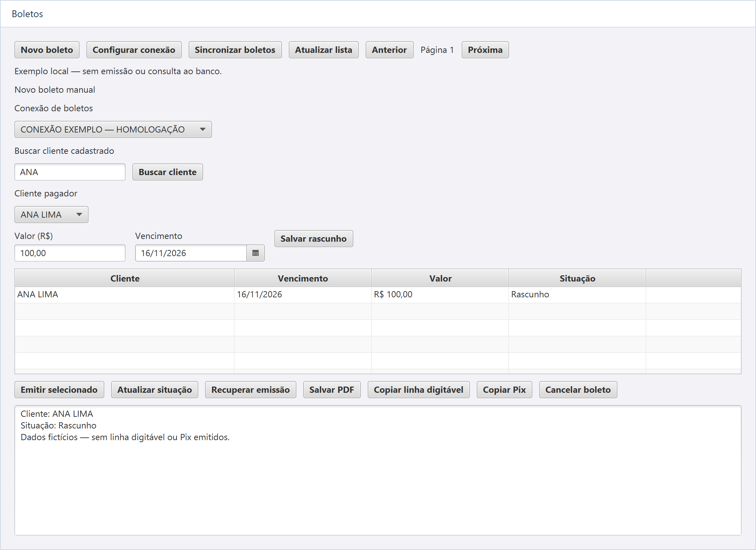Viewport: 756px width, 550px height.
Task: Click the 16/11/2026 table cell
Action: tap(303, 295)
